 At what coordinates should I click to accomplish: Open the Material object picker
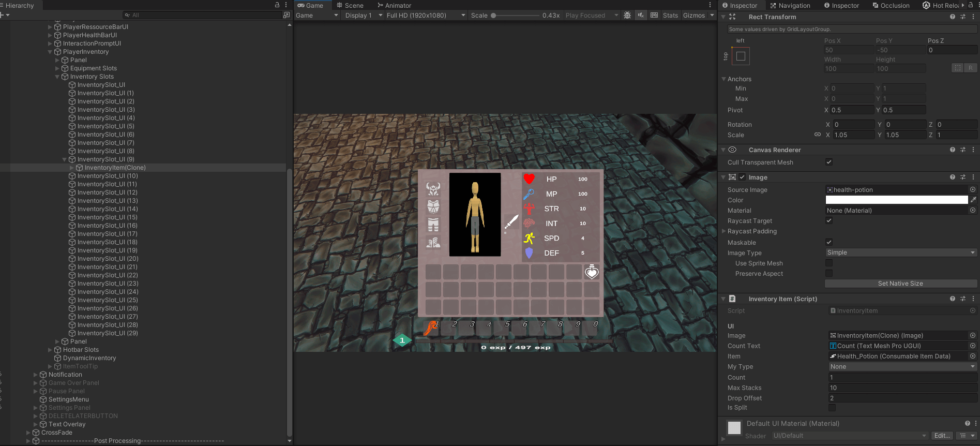point(973,210)
